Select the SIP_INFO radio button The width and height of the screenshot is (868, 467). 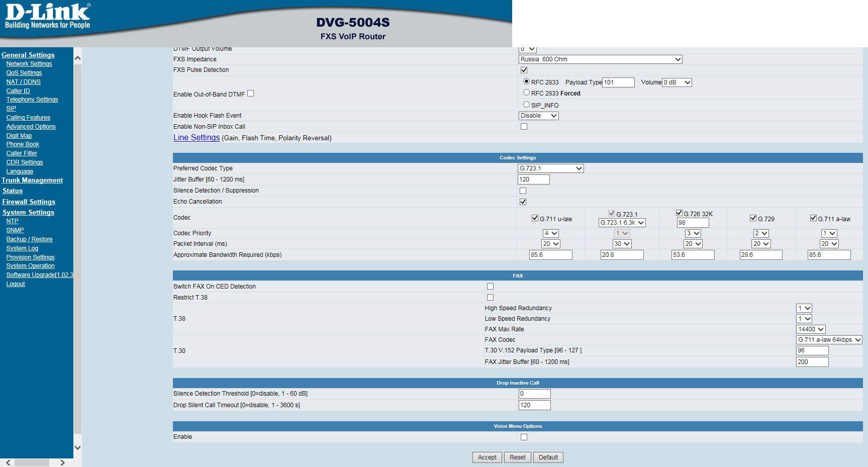[x=526, y=105]
